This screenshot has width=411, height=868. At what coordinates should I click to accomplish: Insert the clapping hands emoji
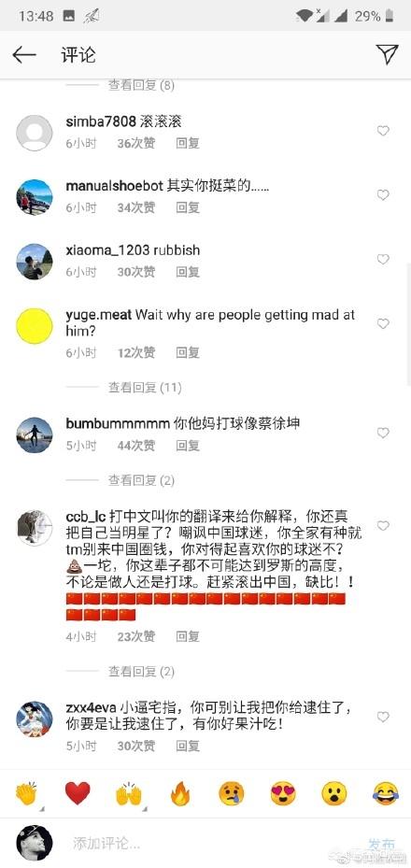(26, 794)
